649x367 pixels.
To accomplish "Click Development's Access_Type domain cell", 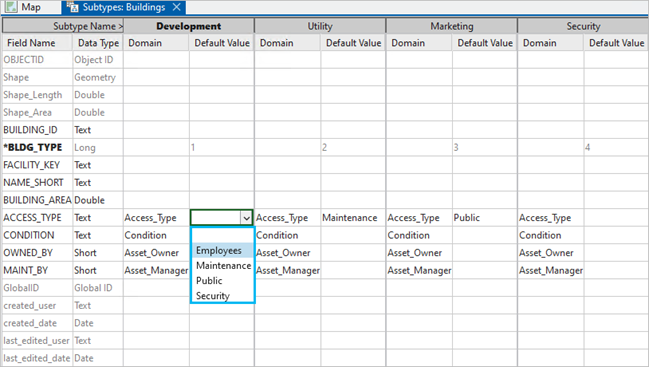I will coord(156,218).
